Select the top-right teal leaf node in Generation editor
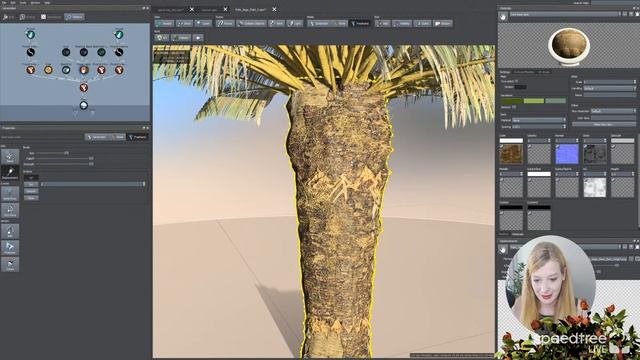Image resolution: width=640 pixels, height=360 pixels. pos(119,34)
